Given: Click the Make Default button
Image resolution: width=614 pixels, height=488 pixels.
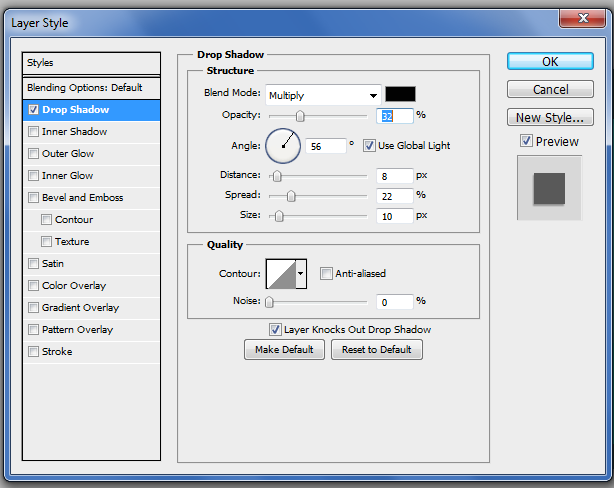Looking at the screenshot, I should [285, 350].
